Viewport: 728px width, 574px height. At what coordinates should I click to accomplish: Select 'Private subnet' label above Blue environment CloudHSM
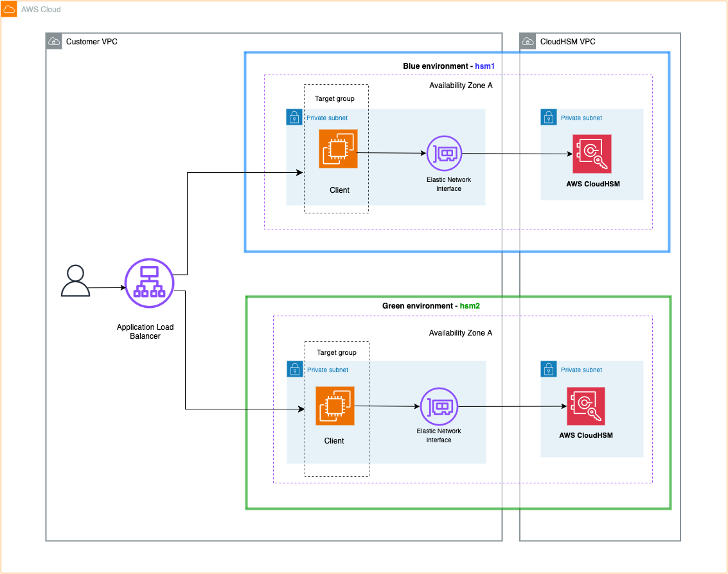(x=582, y=118)
